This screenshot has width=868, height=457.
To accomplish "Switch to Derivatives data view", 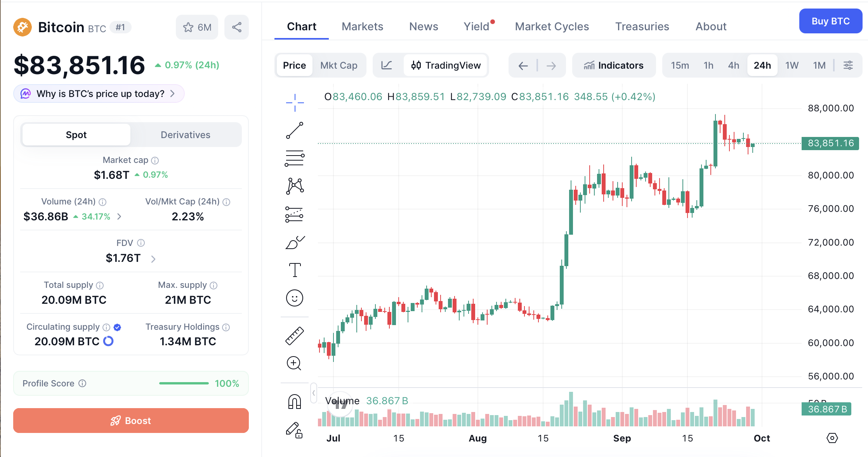I will pos(186,135).
